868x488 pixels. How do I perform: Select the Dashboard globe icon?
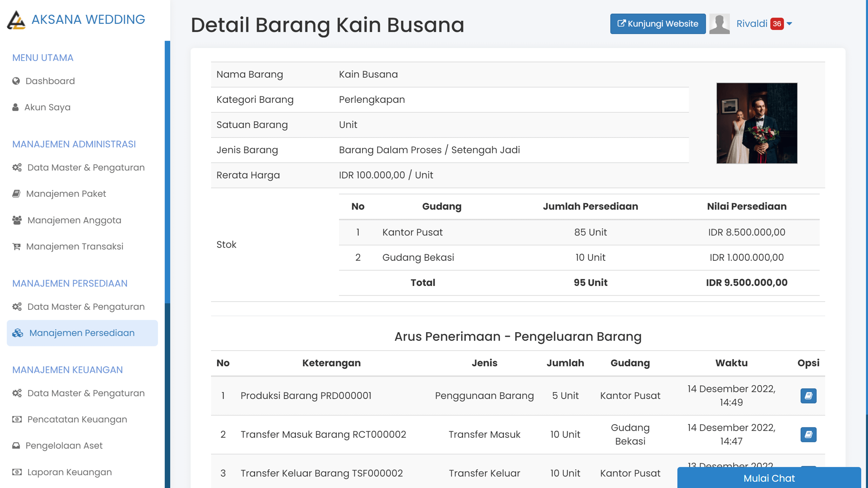[16, 81]
